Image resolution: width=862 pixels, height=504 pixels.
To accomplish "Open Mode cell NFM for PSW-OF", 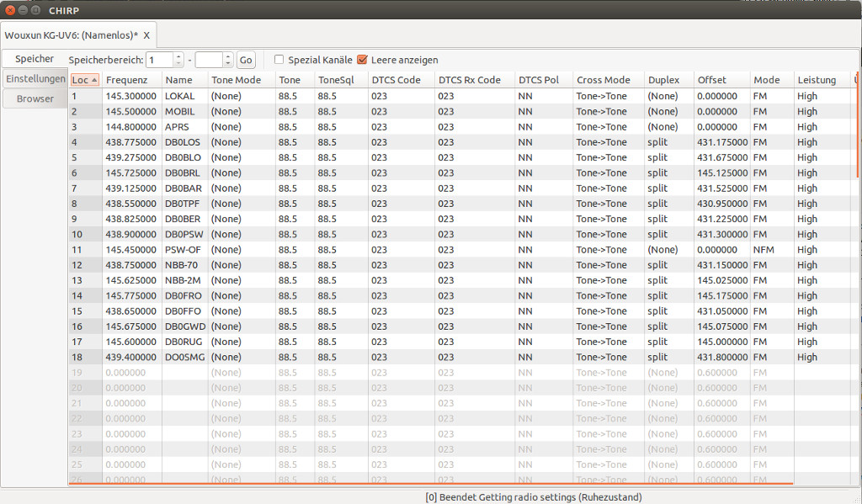I will click(x=771, y=250).
